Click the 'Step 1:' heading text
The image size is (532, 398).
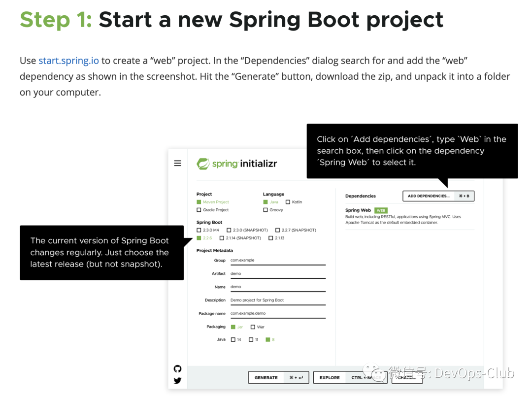56,20
